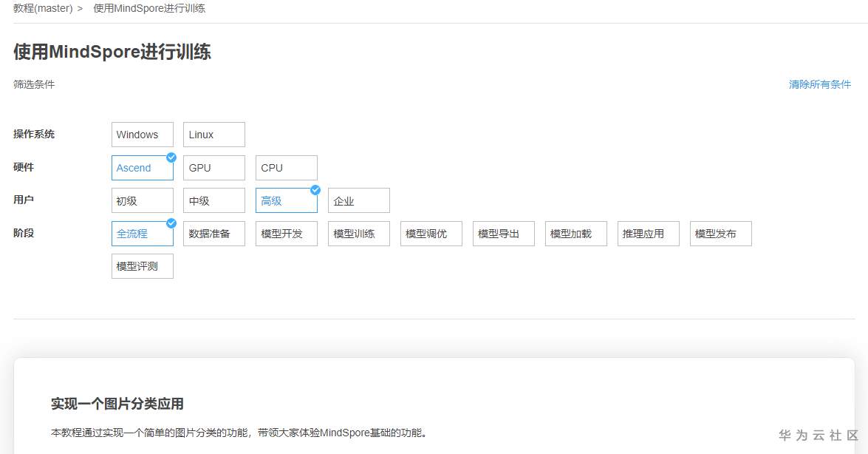Pick the 模型导出 stage option
Viewport: 868px width, 454px height.
504,234
